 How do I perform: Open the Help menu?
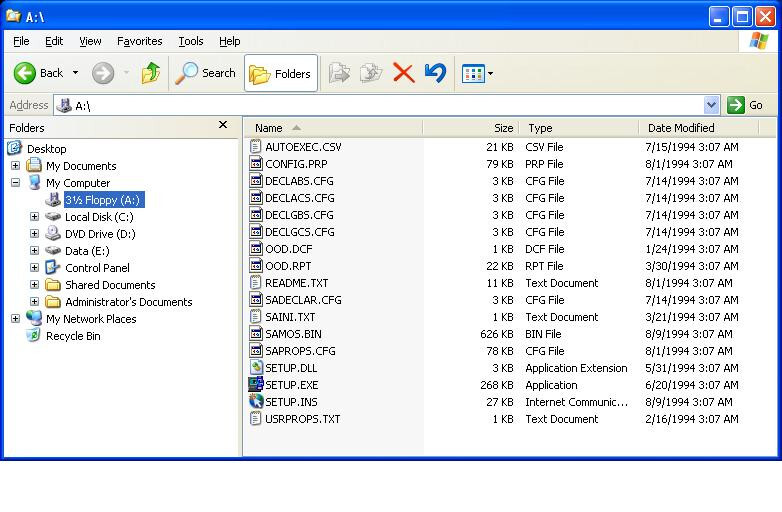(x=229, y=41)
